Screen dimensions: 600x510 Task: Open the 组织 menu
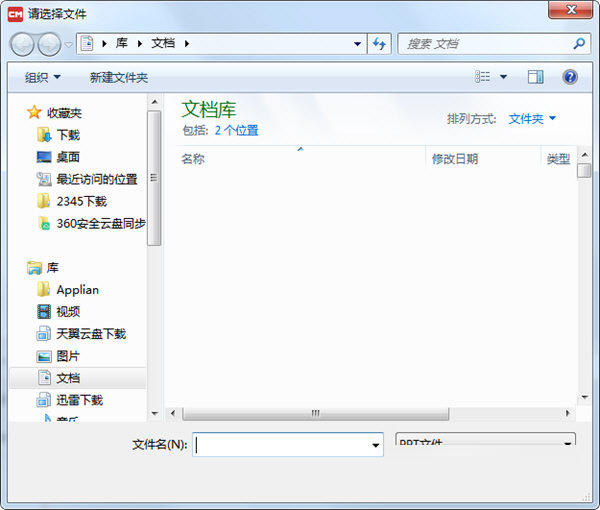pyautogui.click(x=42, y=77)
